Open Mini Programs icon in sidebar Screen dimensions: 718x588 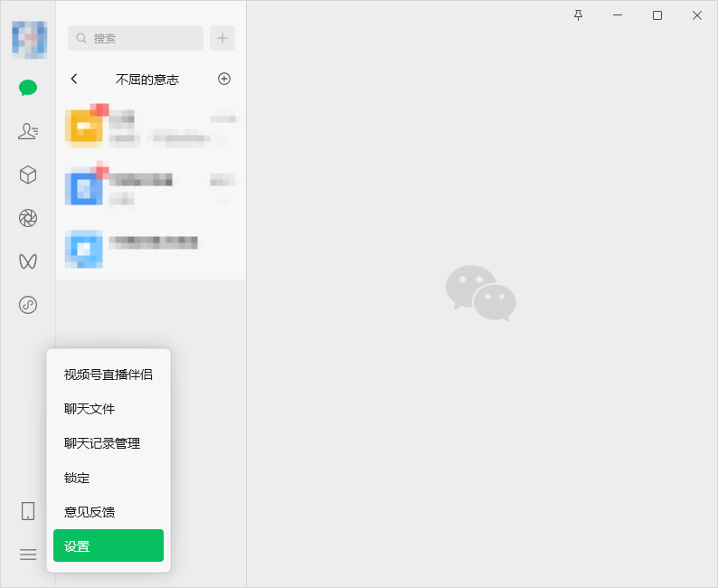[28, 305]
